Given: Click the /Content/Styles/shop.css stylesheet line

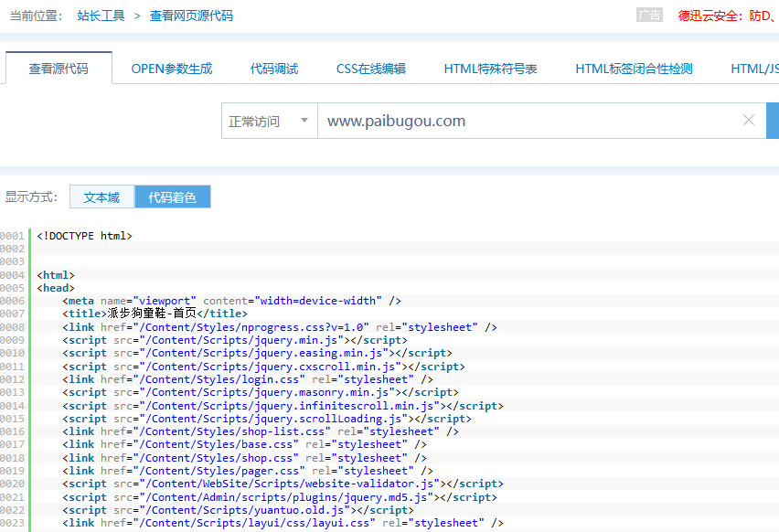Looking at the screenshot, I should [244, 458].
